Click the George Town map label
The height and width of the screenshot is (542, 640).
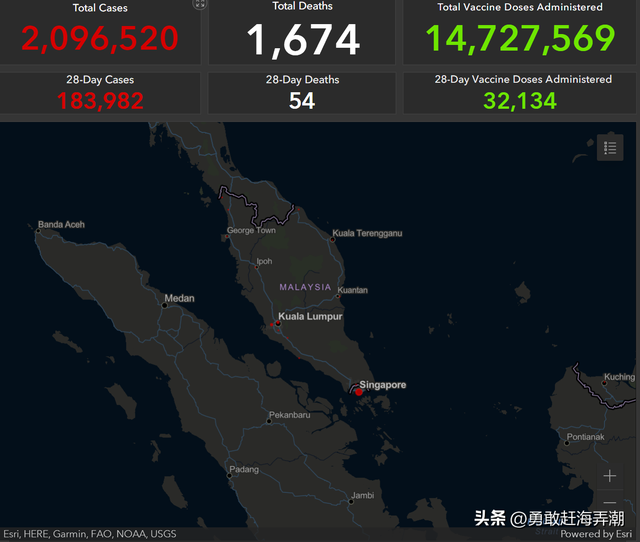251,230
